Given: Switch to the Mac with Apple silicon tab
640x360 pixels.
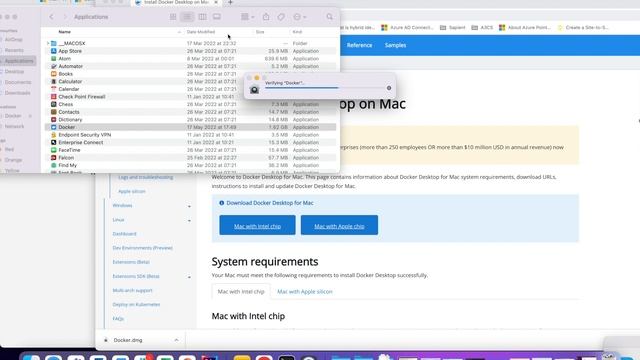Looking at the screenshot, I should pyautogui.click(x=305, y=291).
